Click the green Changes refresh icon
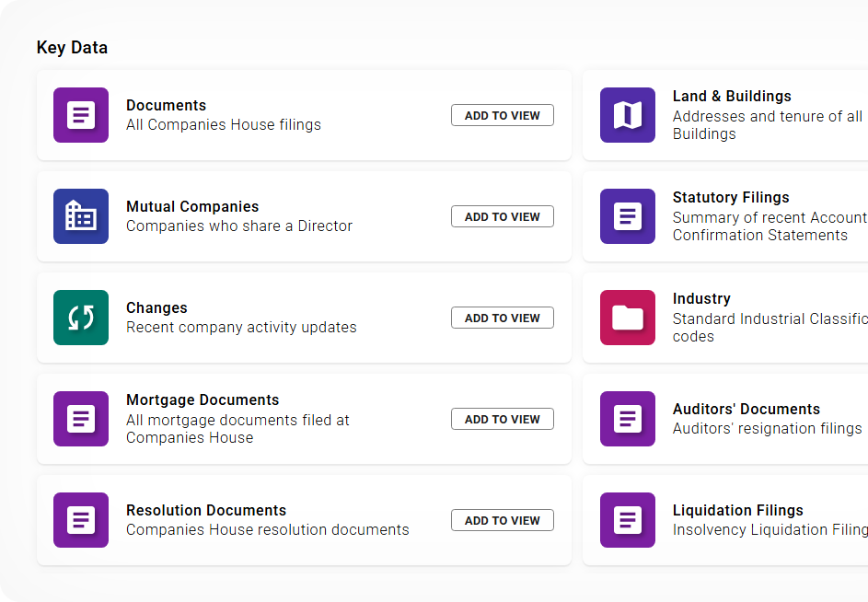Image resolution: width=868 pixels, height=602 pixels. [x=81, y=318]
